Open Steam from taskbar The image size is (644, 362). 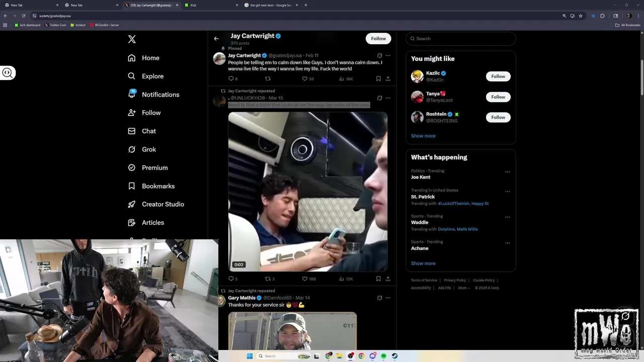coord(394,356)
